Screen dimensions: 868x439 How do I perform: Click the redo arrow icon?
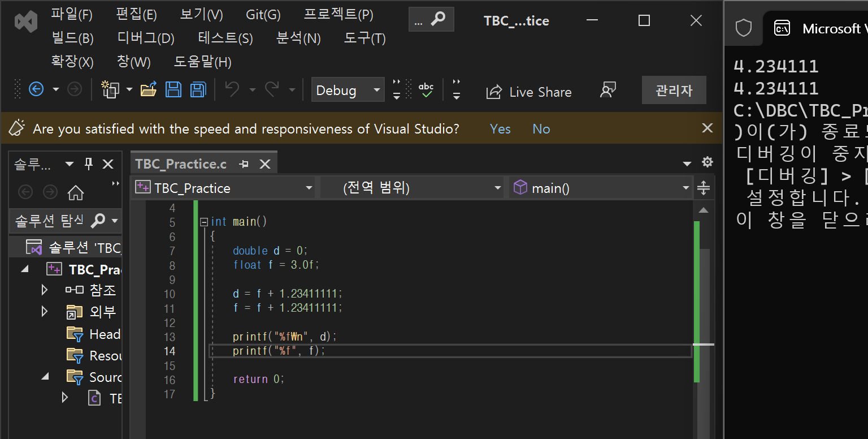tap(272, 89)
